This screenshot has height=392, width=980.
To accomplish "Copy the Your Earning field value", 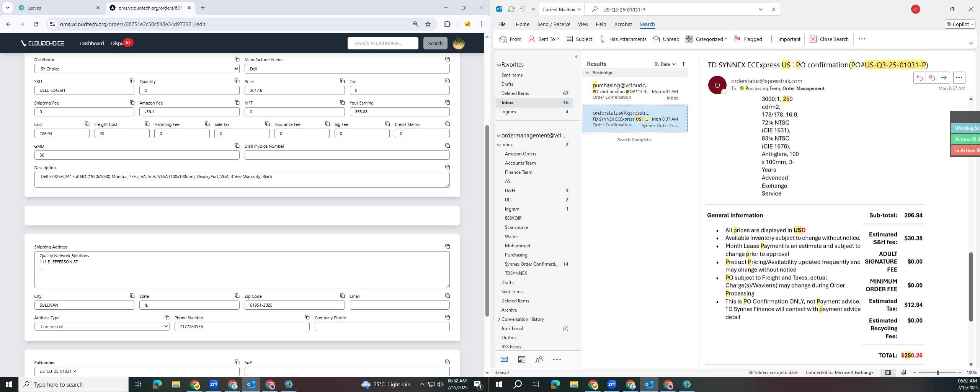I will click(448, 103).
